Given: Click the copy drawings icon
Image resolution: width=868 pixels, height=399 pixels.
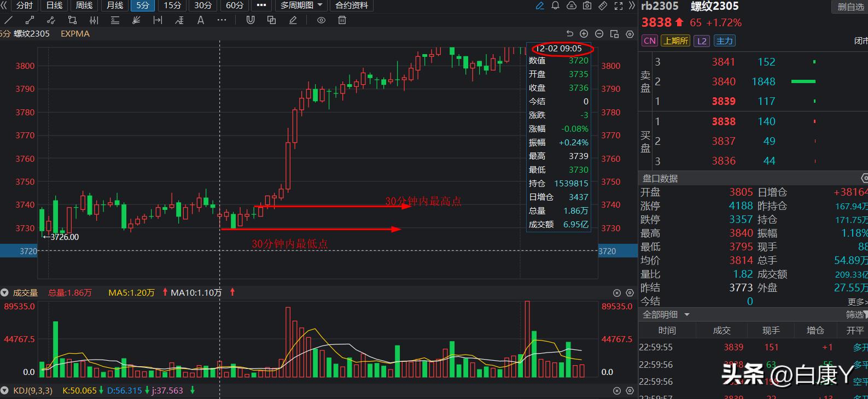Looking at the screenshot, I should [271, 20].
